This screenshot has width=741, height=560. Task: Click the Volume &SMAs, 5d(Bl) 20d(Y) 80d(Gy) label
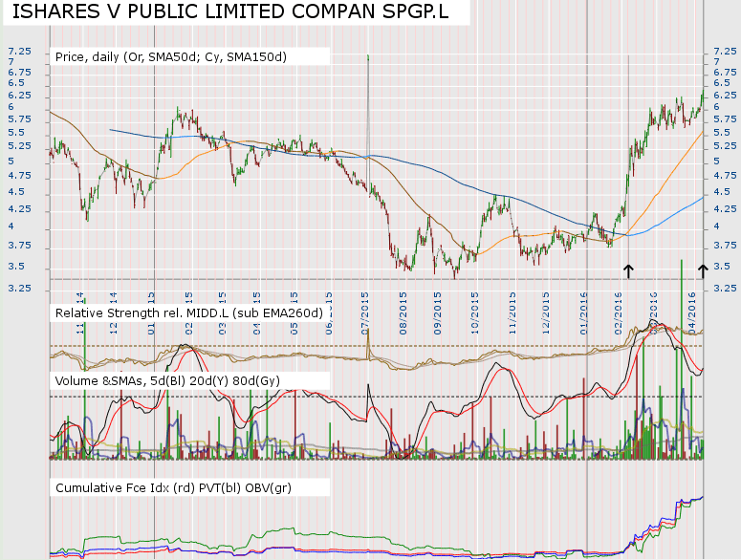tap(167, 381)
